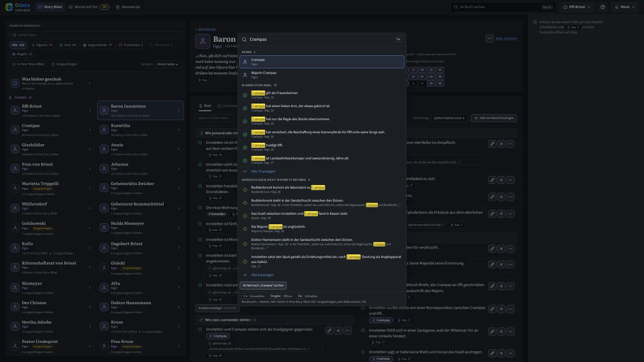Open more options for the 'rote Nelke ins Knopfloch' fact
This screenshot has height=362, width=644.
[510, 144]
